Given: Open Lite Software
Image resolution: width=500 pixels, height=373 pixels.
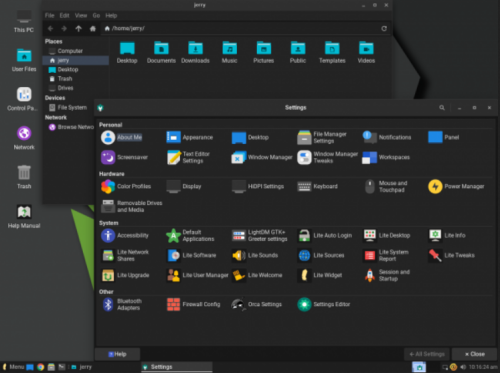Looking at the screenshot, I should pos(191,255).
